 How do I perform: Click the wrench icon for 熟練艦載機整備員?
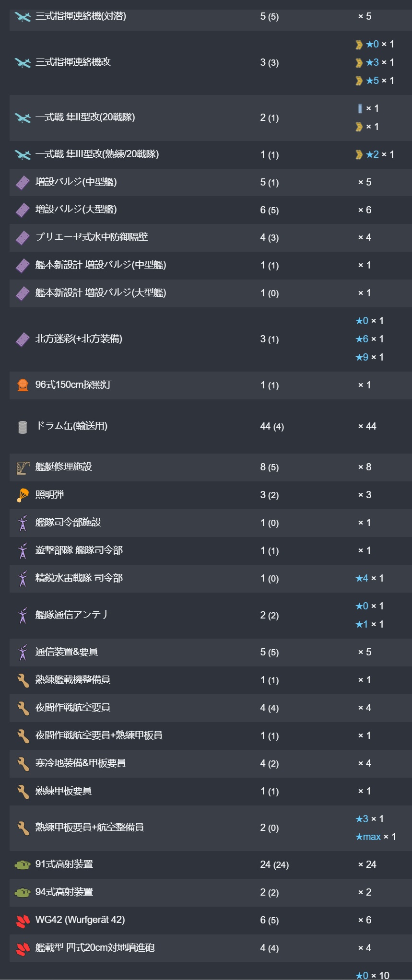23,680
